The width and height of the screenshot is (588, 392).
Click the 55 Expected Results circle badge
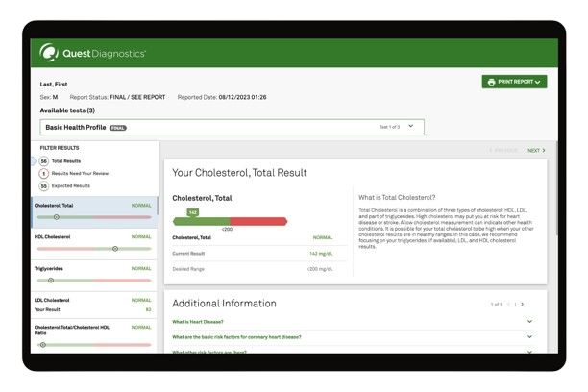click(x=44, y=185)
